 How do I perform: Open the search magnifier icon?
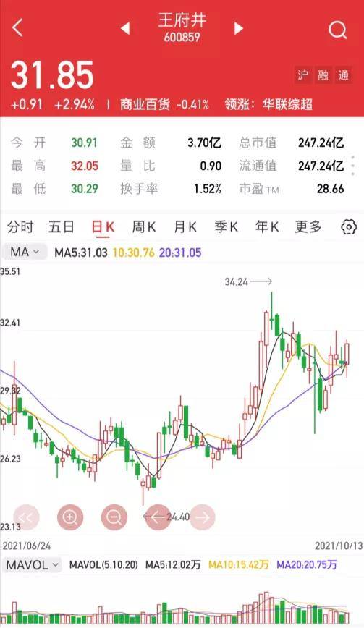pyautogui.click(x=337, y=30)
